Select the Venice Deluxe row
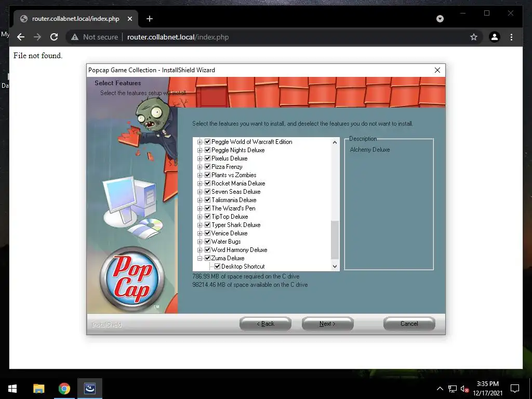The image size is (532, 399). coord(229,233)
